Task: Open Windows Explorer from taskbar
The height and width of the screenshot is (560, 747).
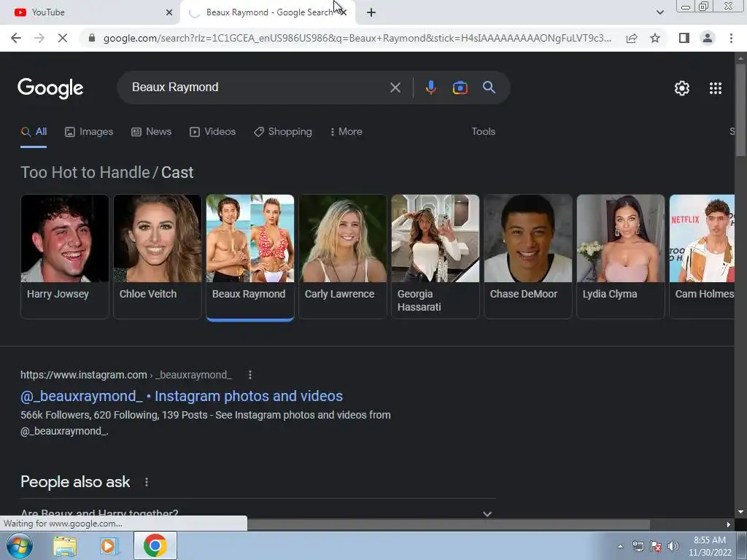Action: click(x=65, y=545)
